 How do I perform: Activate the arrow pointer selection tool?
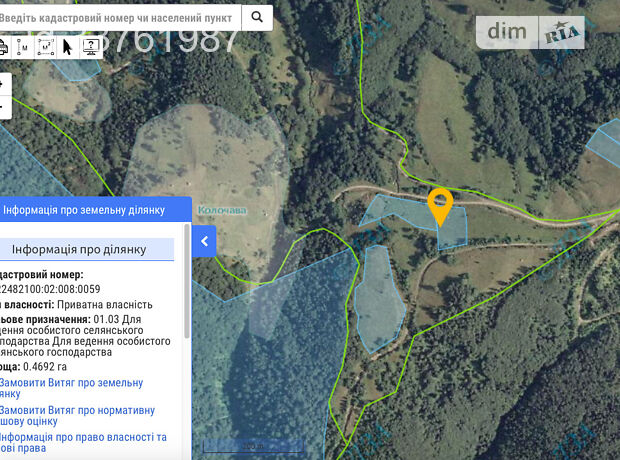[x=68, y=46]
